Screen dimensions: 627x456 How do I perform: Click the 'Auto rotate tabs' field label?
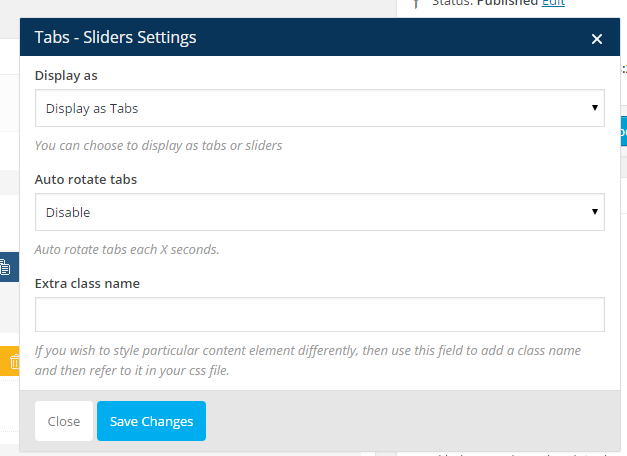[86, 179]
